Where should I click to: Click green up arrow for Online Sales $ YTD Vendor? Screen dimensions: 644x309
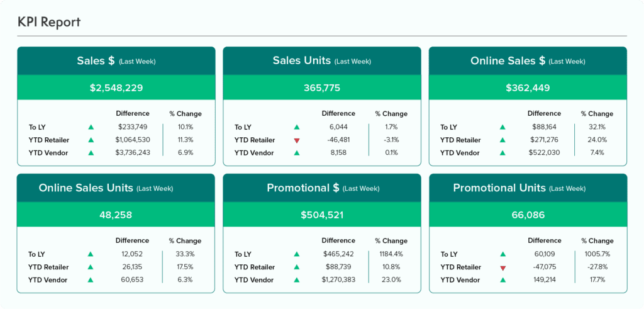[x=502, y=153]
